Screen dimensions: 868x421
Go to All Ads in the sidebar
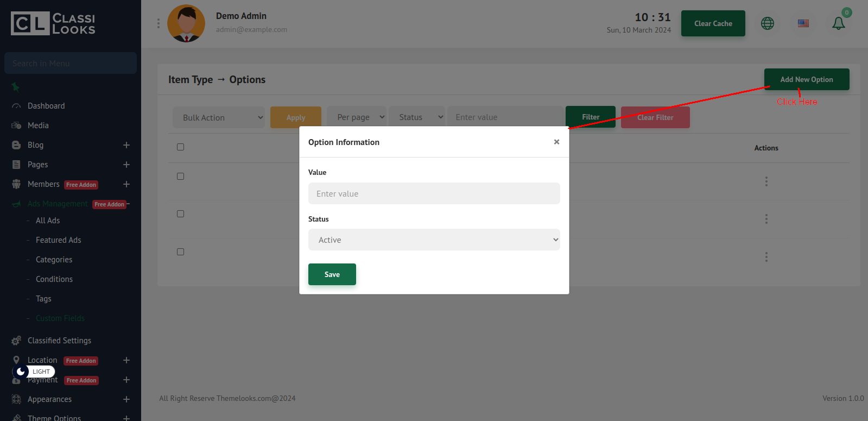48,221
